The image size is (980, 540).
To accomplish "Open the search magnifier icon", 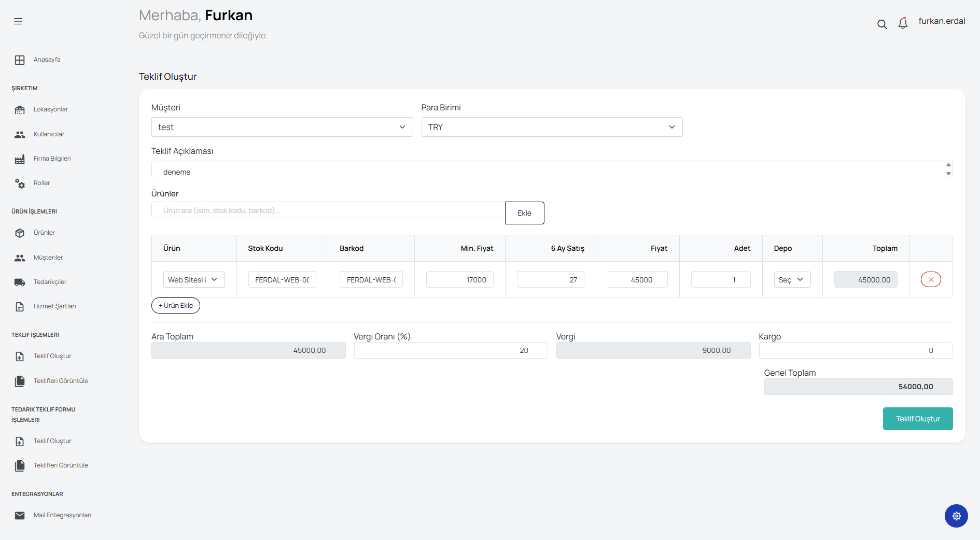I will coord(881,24).
